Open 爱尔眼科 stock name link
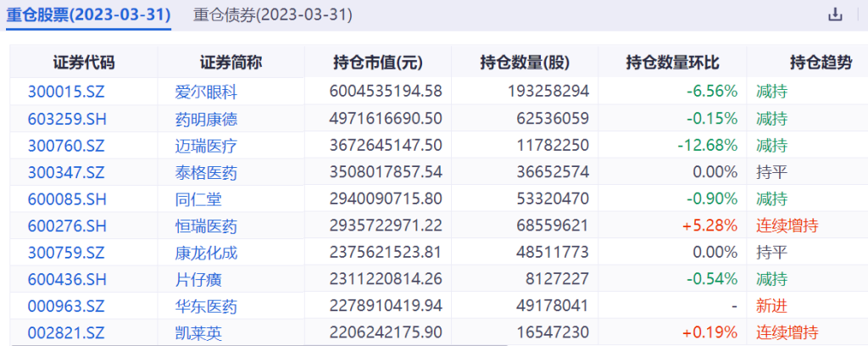Image resolution: width=868 pixels, height=346 pixels. point(205,92)
